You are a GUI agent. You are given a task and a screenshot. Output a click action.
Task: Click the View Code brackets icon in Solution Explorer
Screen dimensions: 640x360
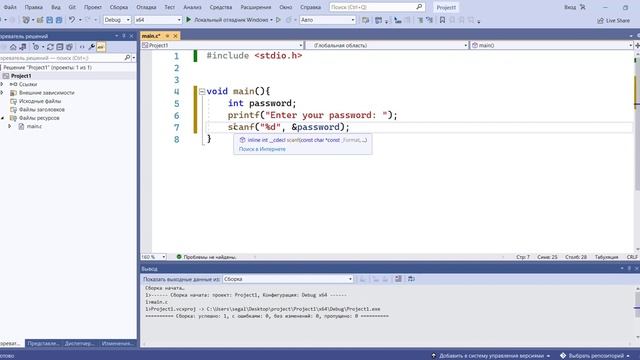(x=82, y=47)
